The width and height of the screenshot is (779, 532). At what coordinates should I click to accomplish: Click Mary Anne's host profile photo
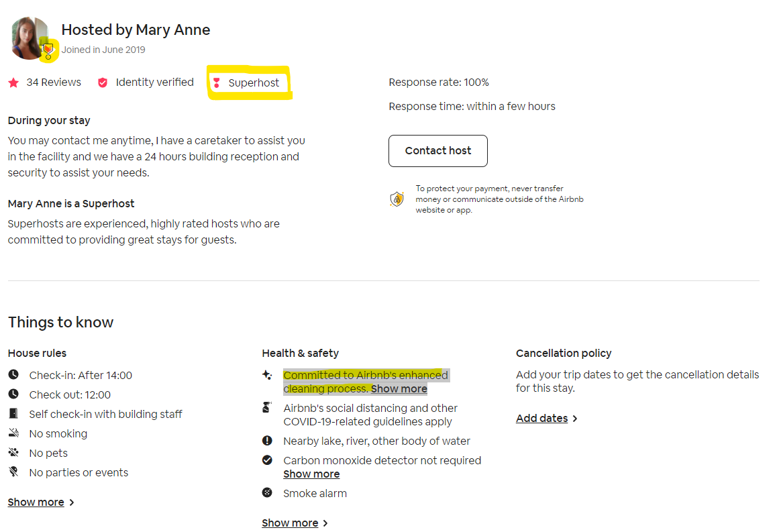tap(29, 38)
